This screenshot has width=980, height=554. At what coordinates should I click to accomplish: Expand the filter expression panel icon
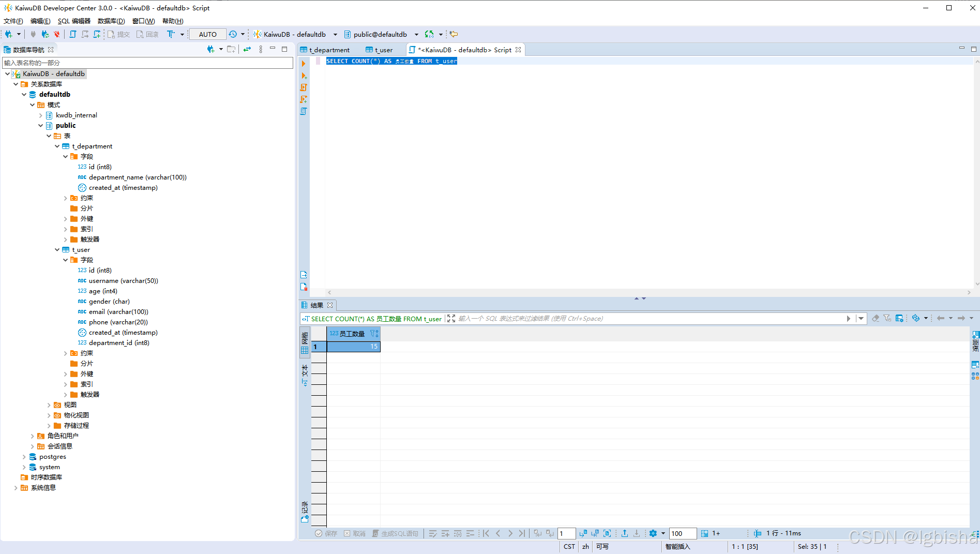click(451, 319)
